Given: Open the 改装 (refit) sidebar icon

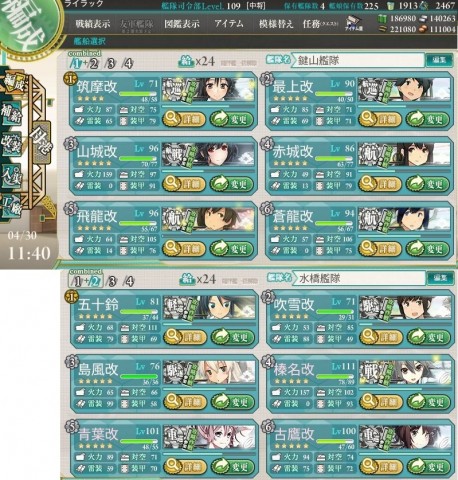Looking at the screenshot, I should coord(11,144).
